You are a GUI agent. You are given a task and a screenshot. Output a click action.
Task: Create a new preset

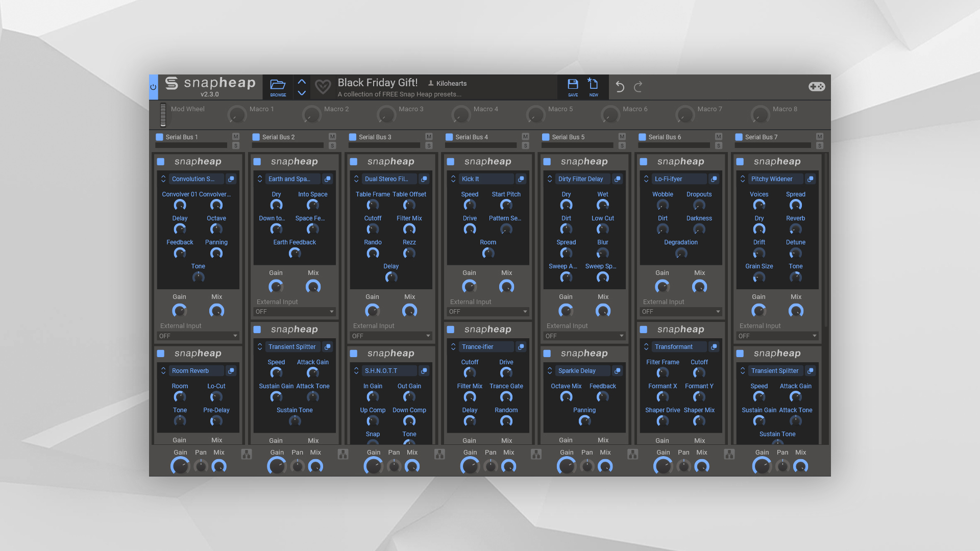pos(594,87)
